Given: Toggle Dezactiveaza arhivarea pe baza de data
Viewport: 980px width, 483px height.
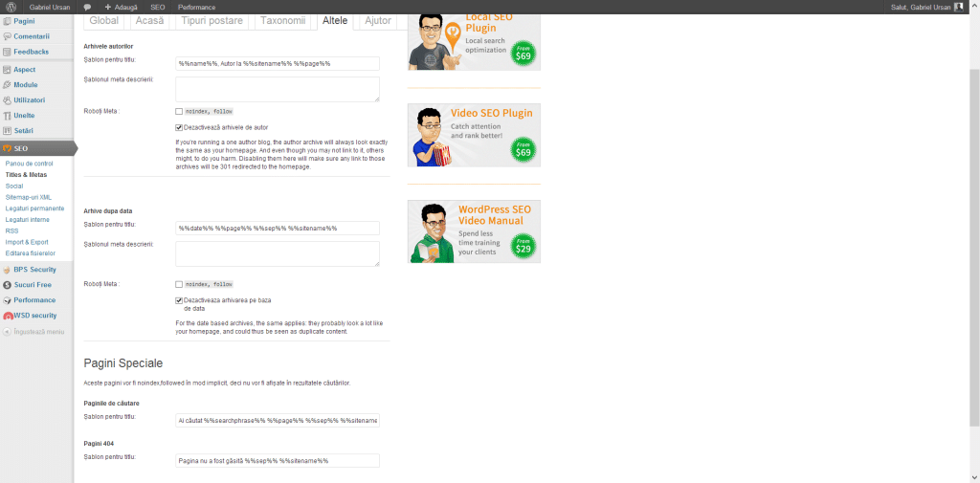Looking at the screenshot, I should tap(179, 300).
